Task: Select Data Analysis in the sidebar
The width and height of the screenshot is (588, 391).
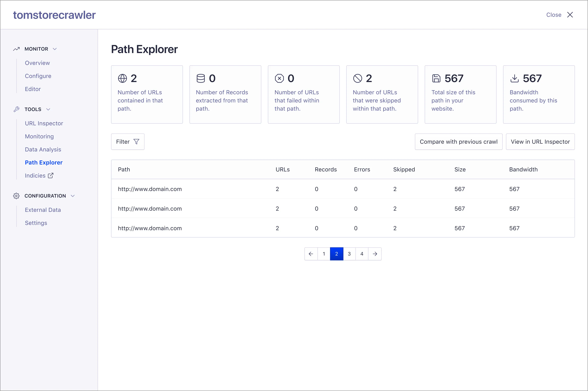Action: pyautogui.click(x=43, y=149)
